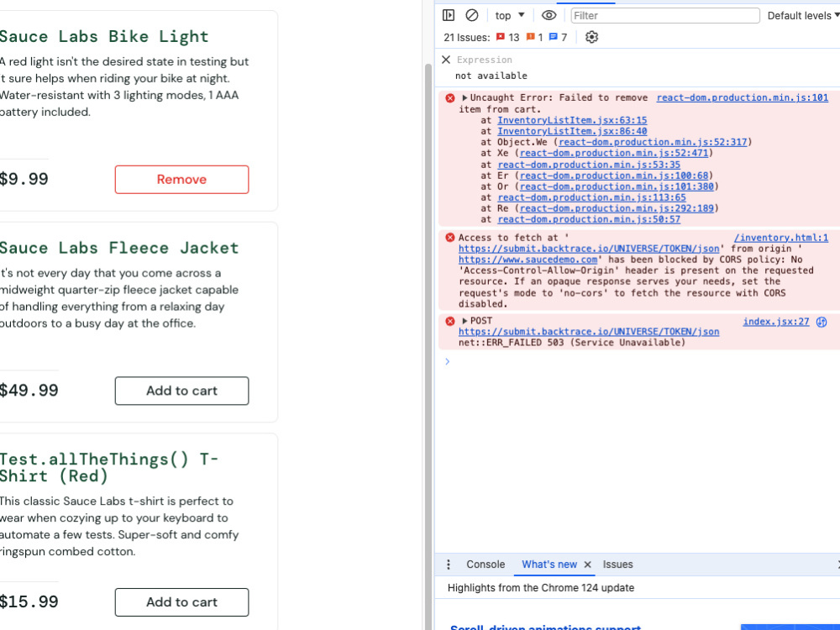Open drawer three-dot menu

tap(449, 564)
